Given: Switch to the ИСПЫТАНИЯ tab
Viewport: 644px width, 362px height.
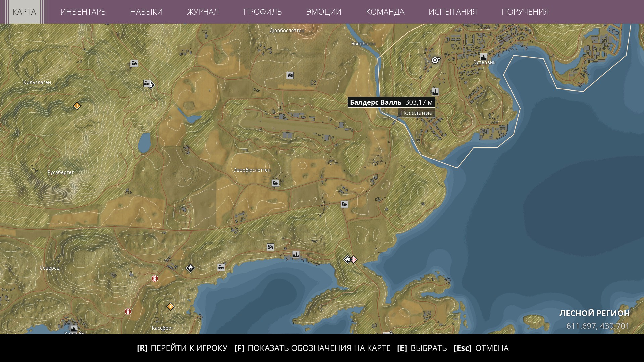Looking at the screenshot, I should (452, 12).
